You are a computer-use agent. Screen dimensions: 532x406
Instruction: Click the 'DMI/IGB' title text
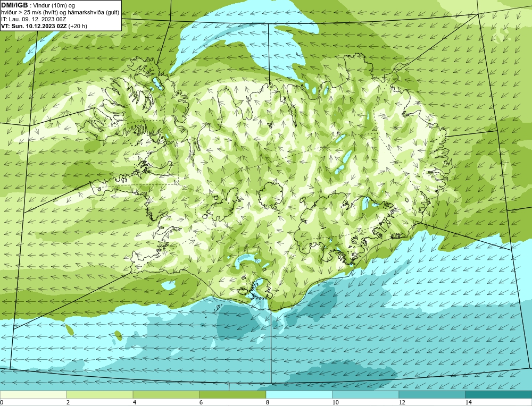14,5
